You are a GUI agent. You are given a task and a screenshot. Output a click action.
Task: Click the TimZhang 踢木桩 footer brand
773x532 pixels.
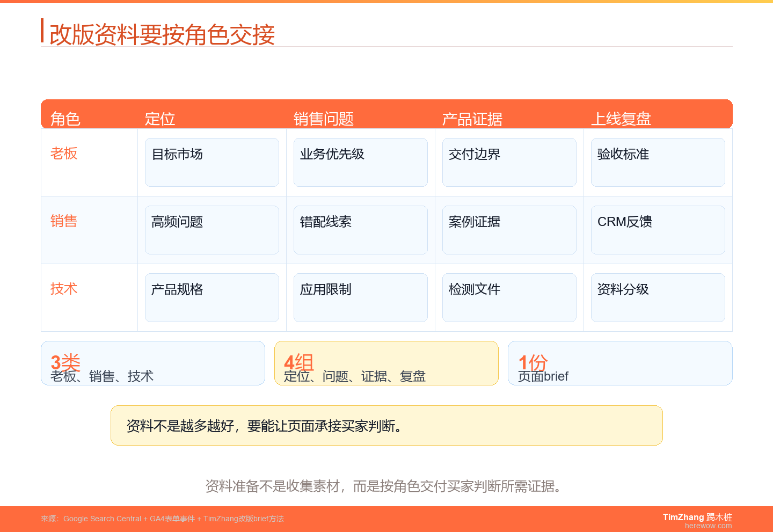coord(697,517)
